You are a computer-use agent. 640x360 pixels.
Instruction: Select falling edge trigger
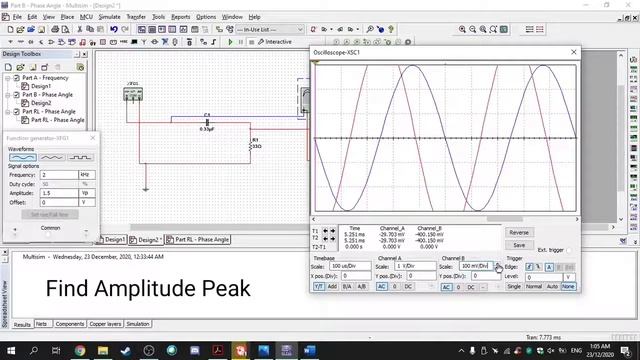point(538,267)
